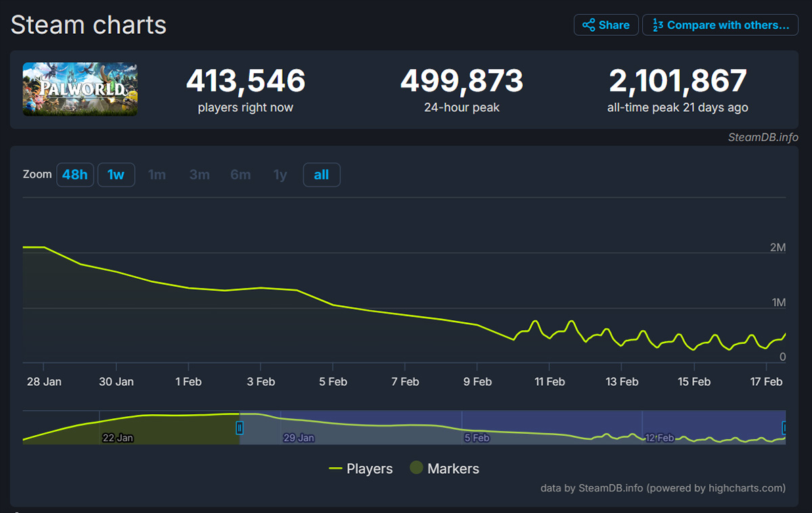The image size is (812, 513).
Task: Click the Share button
Action: pyautogui.click(x=606, y=25)
